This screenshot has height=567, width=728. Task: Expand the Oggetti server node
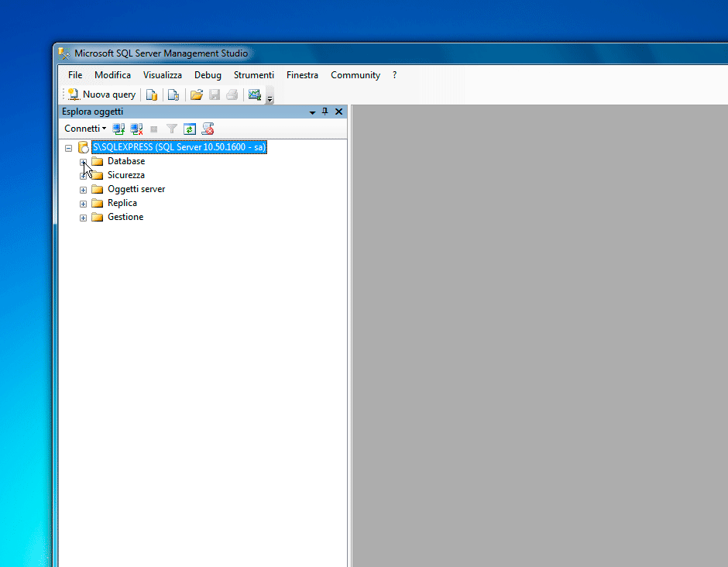tap(83, 190)
